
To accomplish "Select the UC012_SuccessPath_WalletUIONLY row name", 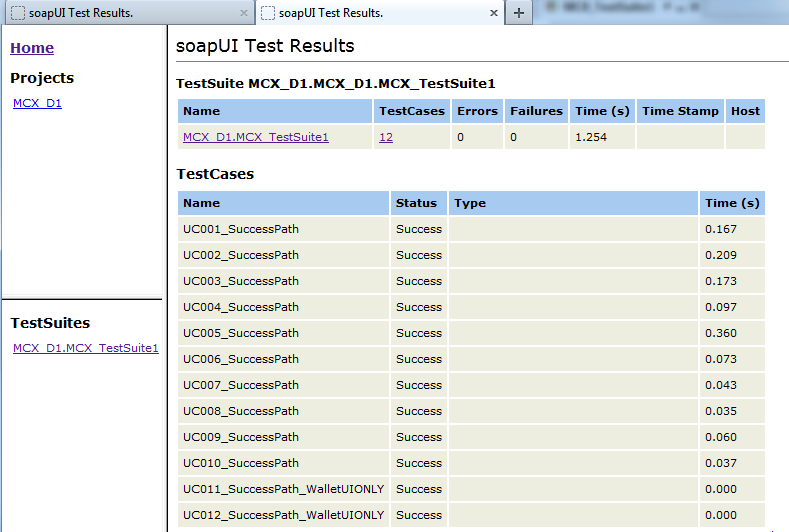I will point(283,515).
